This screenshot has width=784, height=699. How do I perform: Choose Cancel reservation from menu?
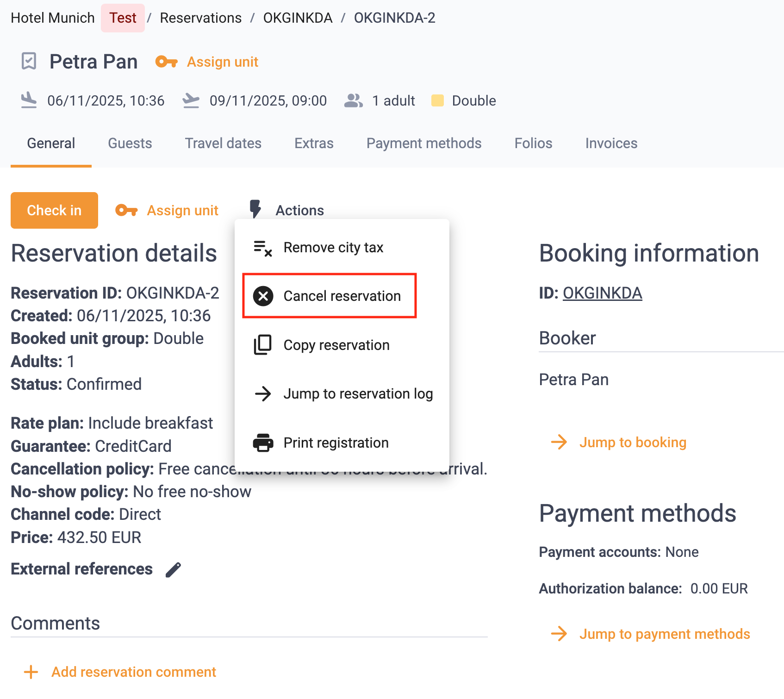342,296
